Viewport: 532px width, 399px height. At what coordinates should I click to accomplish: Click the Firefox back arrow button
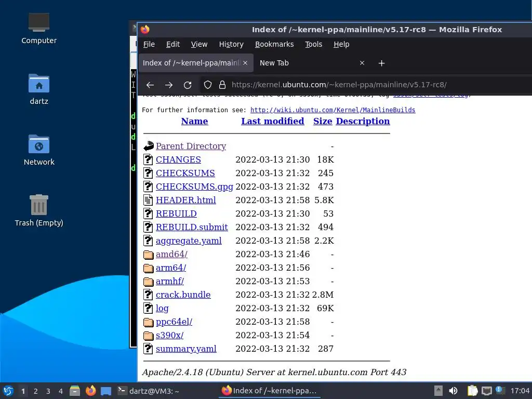point(150,85)
